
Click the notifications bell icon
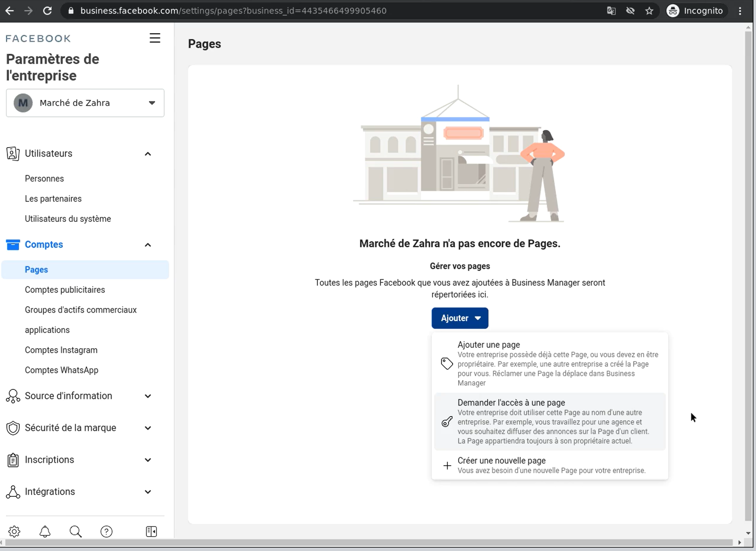[x=45, y=531]
